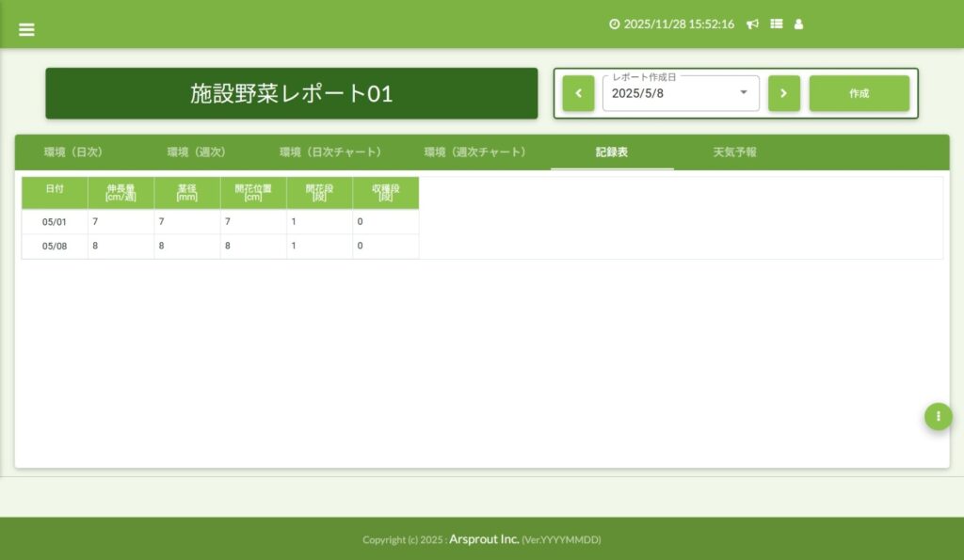Go to previous report date
Screen dimensions: 964x560
(578, 93)
